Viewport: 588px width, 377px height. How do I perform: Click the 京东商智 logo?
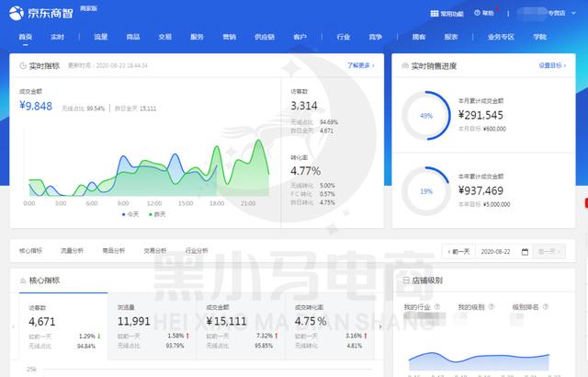tap(41, 13)
